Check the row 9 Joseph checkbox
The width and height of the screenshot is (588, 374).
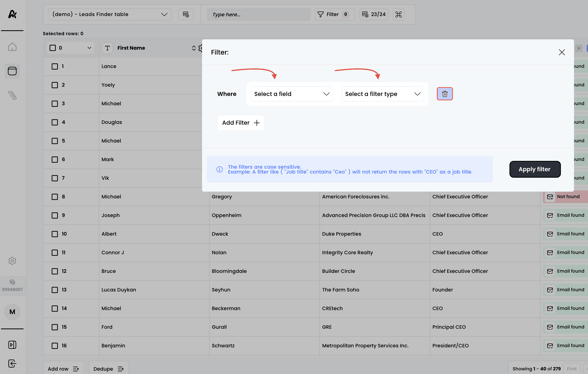[55, 215]
